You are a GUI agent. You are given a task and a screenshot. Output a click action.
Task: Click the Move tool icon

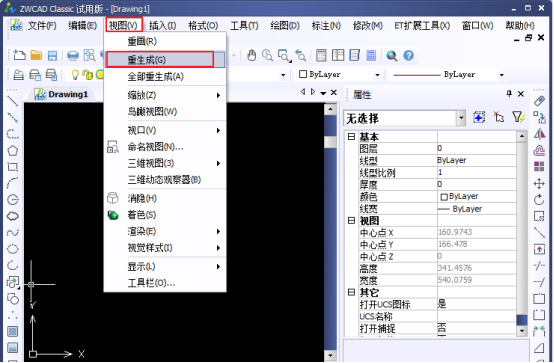[539, 183]
